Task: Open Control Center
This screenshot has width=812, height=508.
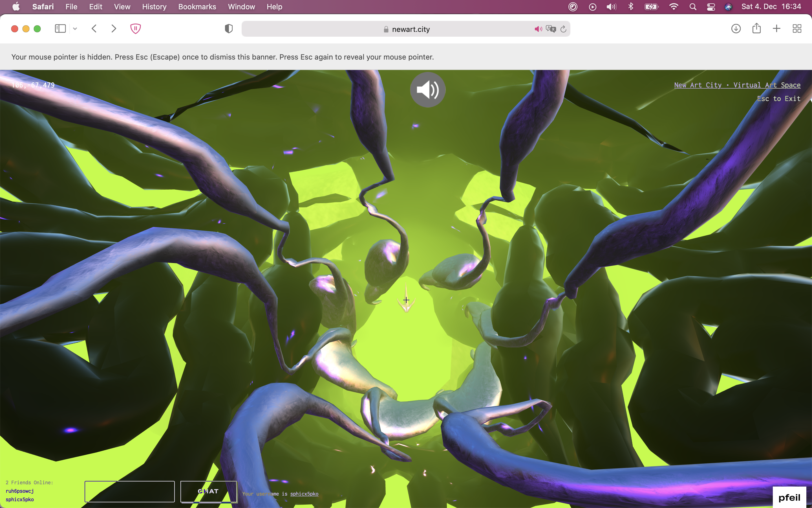Action: click(x=711, y=7)
